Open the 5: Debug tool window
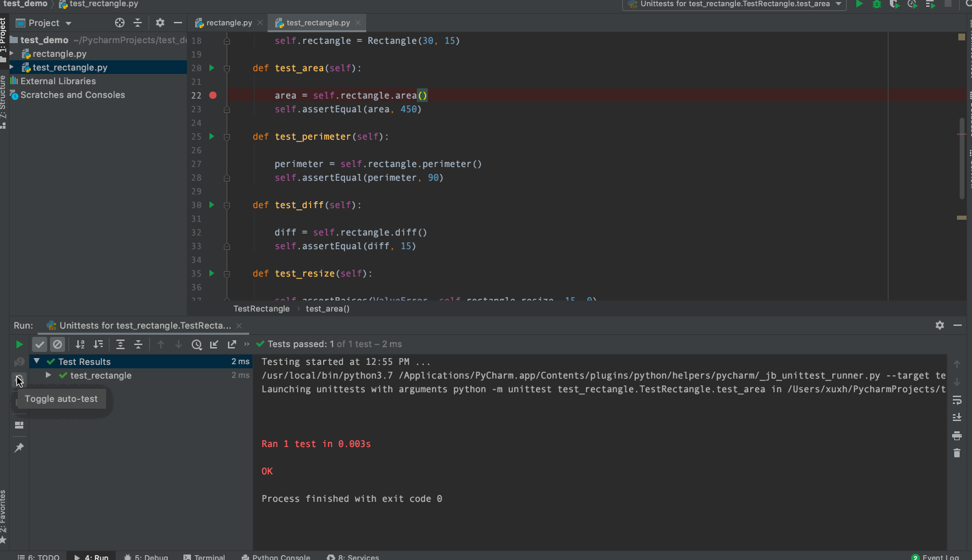 (x=146, y=557)
